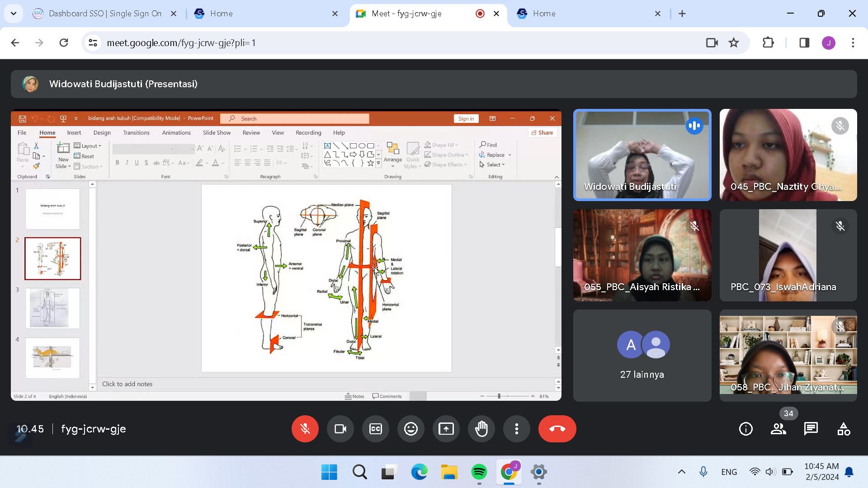The height and width of the screenshot is (488, 868).
Task: Open the Insert ribbon tab in PowerPoint
Action: (x=74, y=132)
